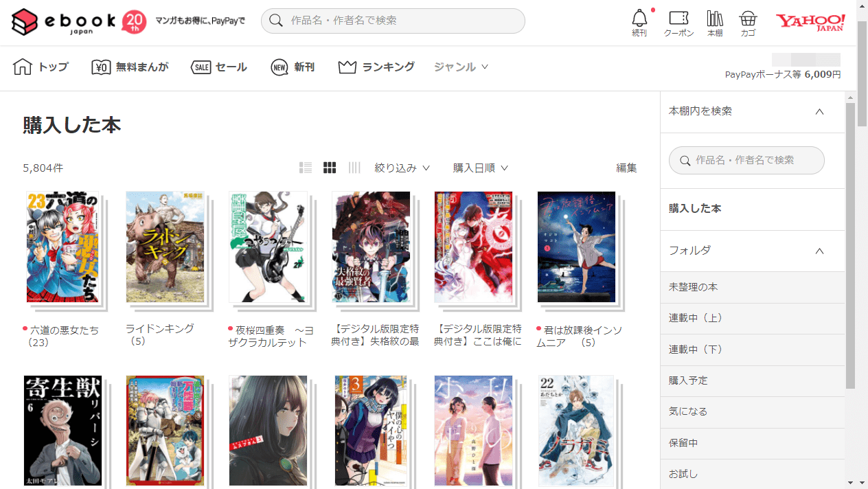Open 君は放課後インソムニア cover thumbnail
The image size is (868, 489).
coord(576,247)
